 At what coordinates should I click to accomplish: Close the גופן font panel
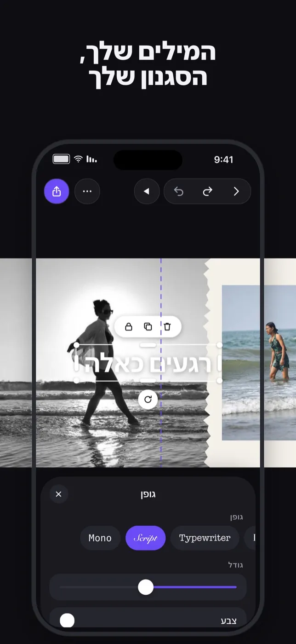tap(58, 494)
